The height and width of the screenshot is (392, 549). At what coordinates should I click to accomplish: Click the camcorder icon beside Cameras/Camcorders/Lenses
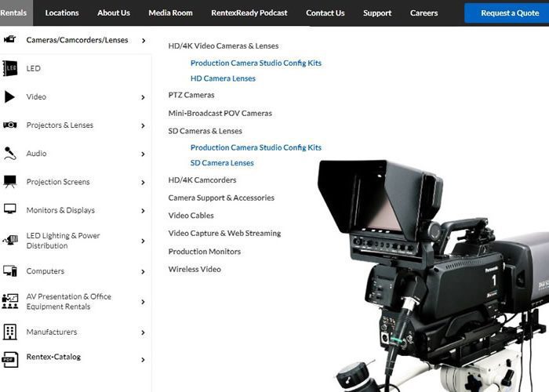click(9, 39)
